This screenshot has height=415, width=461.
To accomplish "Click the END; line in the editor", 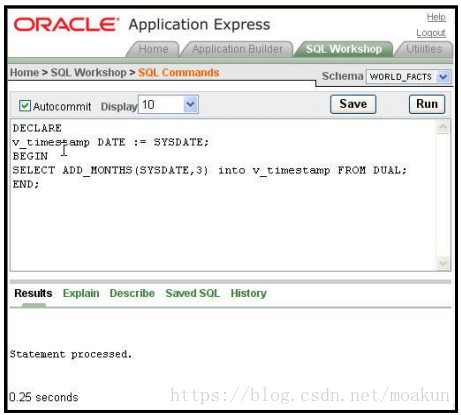I will pyautogui.click(x=26, y=184).
